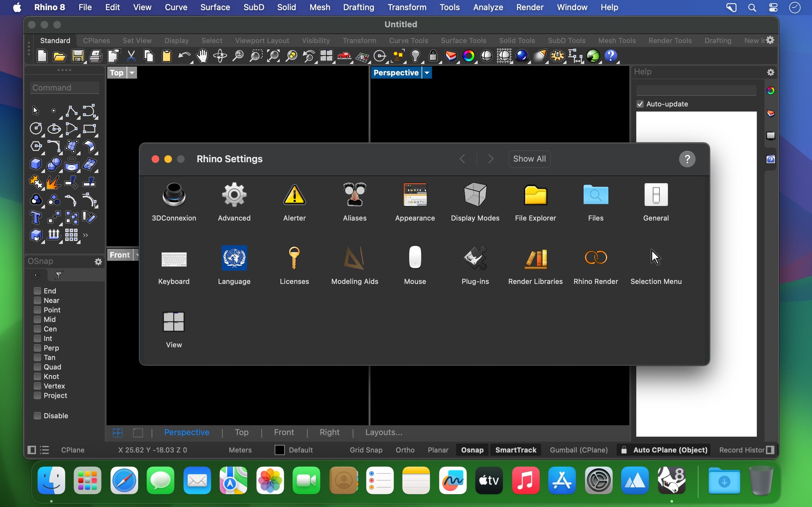Switch to the Curve Tools tab
812x507 pixels.
tap(408, 41)
